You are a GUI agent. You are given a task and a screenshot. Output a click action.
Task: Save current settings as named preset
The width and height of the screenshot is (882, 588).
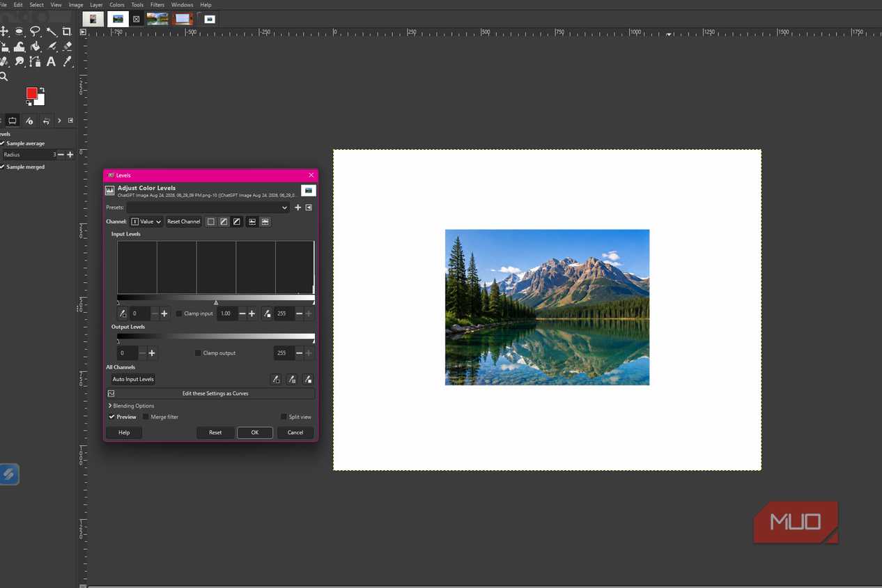pos(297,208)
